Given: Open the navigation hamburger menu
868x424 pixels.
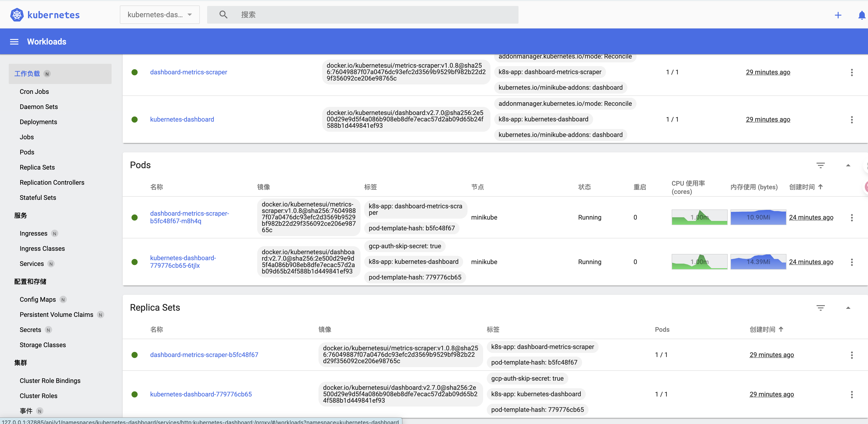Looking at the screenshot, I should [x=14, y=42].
